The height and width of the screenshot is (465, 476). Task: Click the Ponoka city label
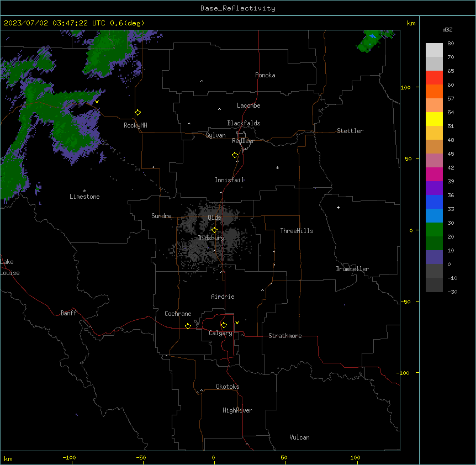coord(265,75)
